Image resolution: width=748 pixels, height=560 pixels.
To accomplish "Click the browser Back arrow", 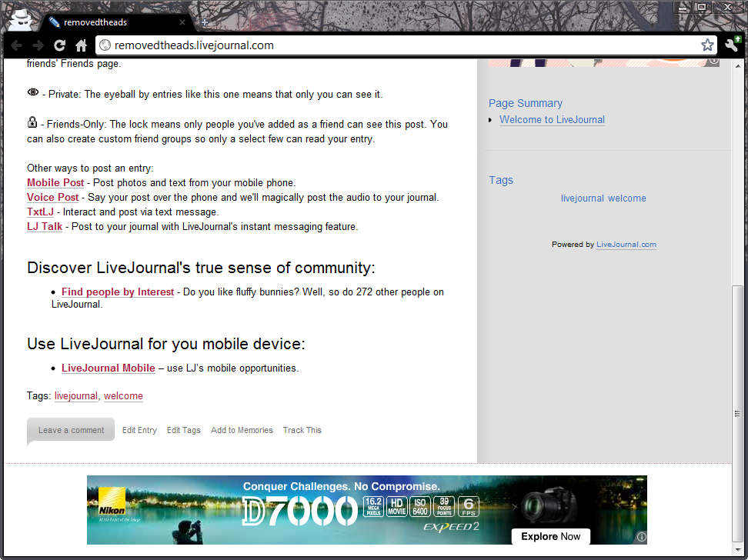I will 16,45.
